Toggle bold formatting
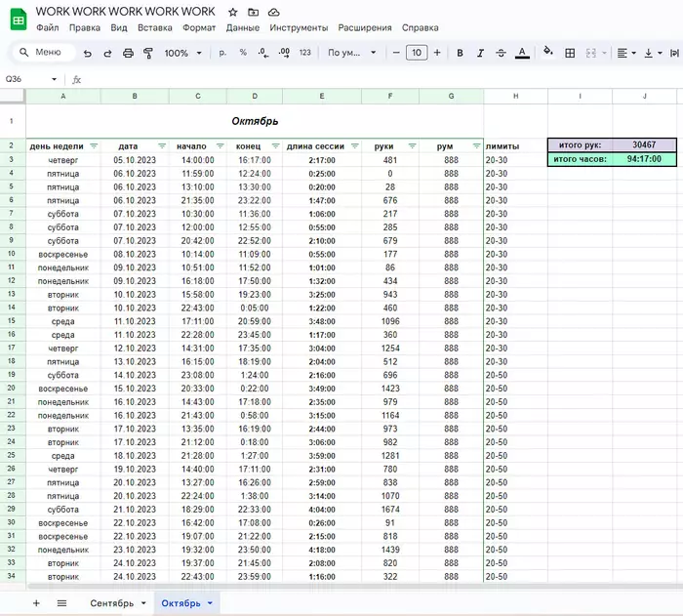Image resolution: width=683 pixels, height=616 pixels. click(460, 53)
